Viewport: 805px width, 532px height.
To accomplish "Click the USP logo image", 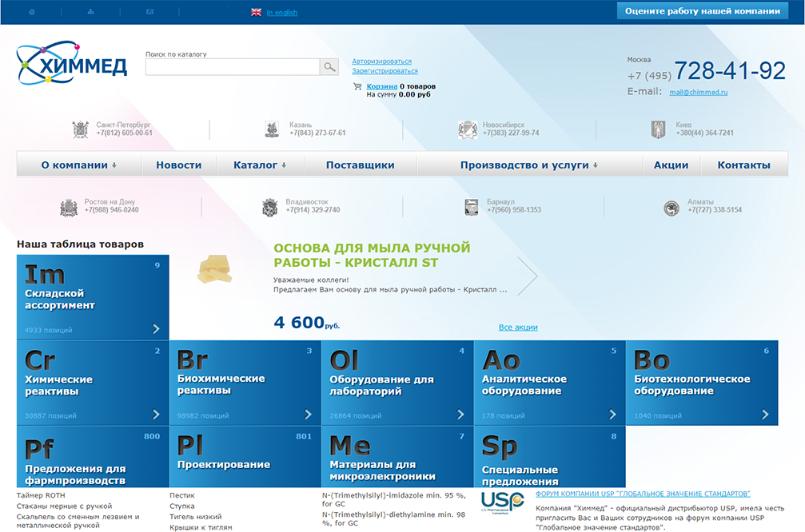I will click(502, 502).
